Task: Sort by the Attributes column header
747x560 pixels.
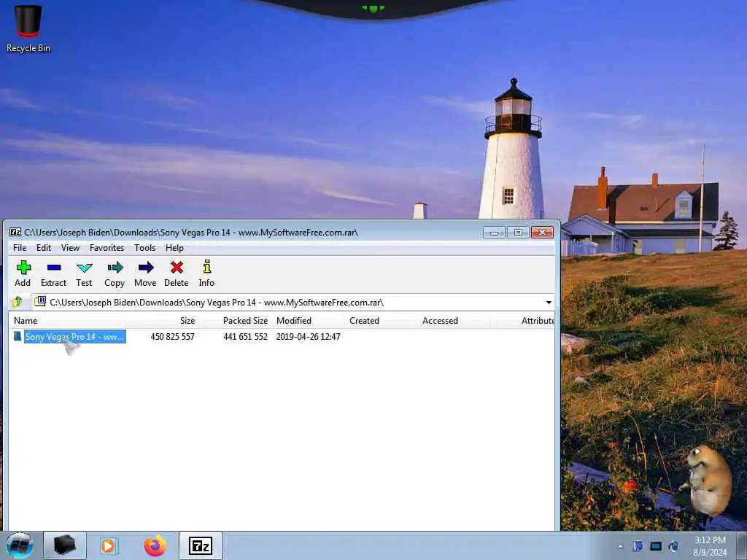Action: [523, 321]
